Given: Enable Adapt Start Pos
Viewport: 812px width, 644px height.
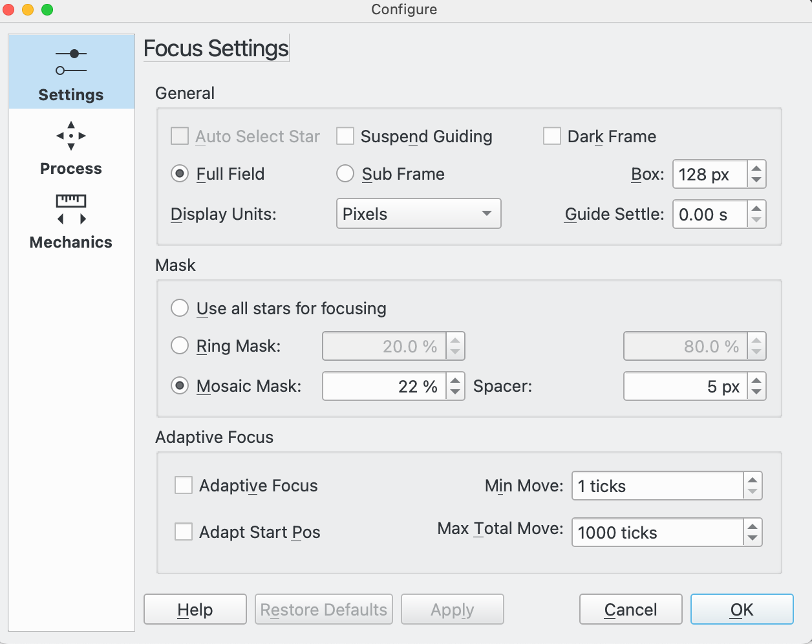Looking at the screenshot, I should pyautogui.click(x=184, y=532).
